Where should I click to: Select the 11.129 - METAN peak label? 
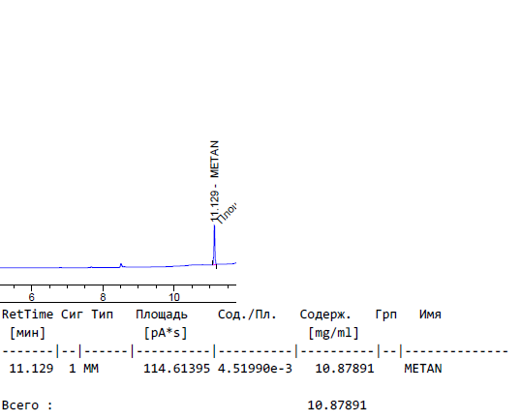[215, 181]
